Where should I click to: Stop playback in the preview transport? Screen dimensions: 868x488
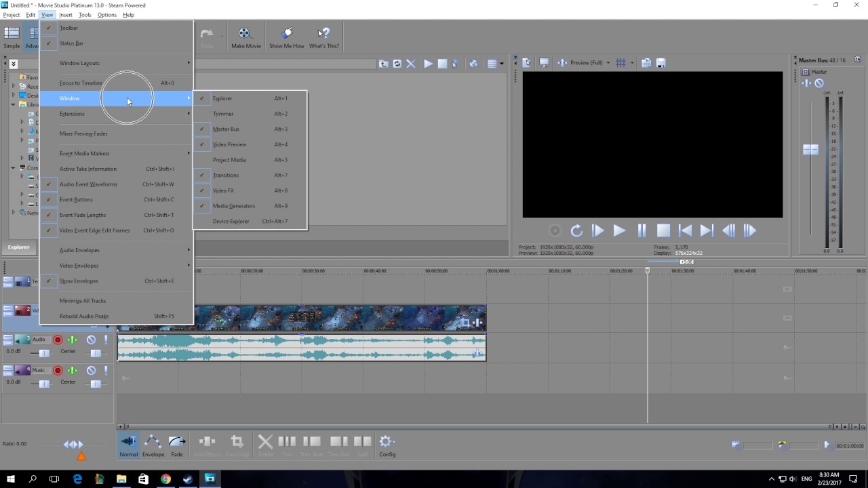(x=663, y=230)
